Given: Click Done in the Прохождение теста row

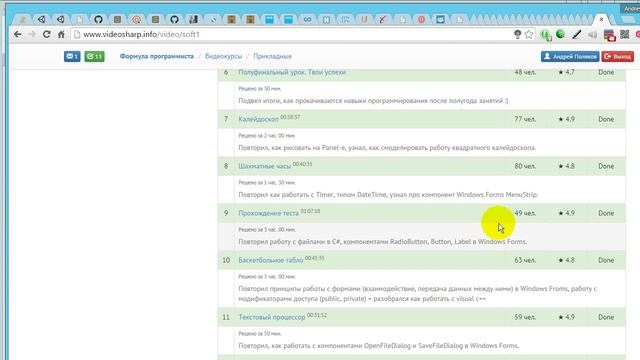Looking at the screenshot, I should tap(606, 213).
